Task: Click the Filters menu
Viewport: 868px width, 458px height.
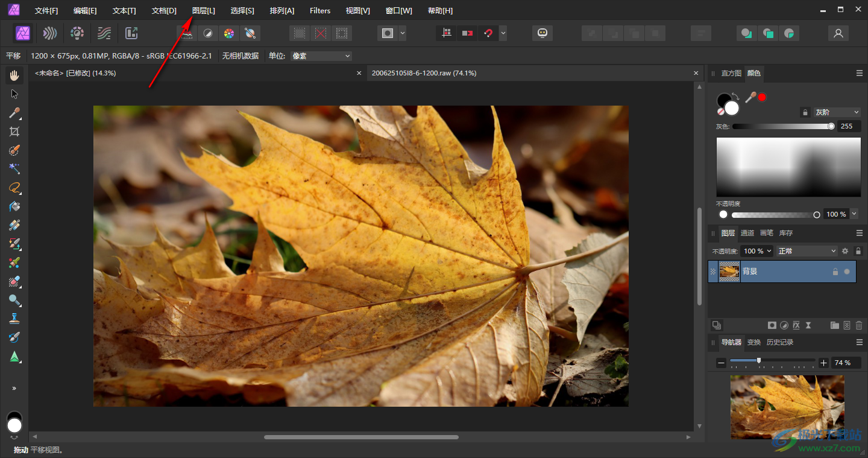Action: 320,11
